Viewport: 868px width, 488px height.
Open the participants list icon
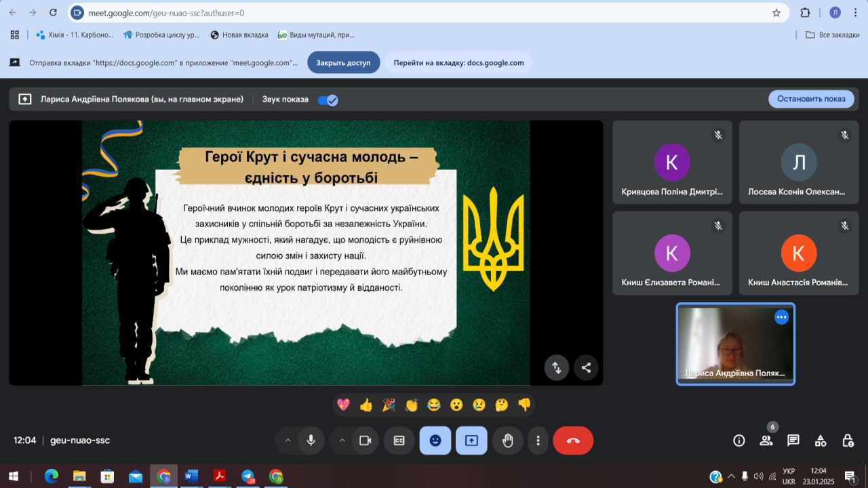pyautogui.click(x=766, y=441)
